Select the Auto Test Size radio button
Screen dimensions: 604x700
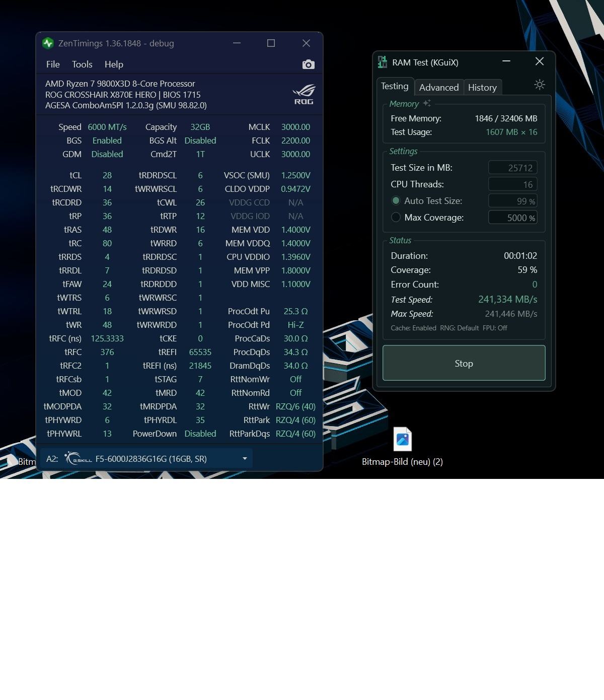396,201
